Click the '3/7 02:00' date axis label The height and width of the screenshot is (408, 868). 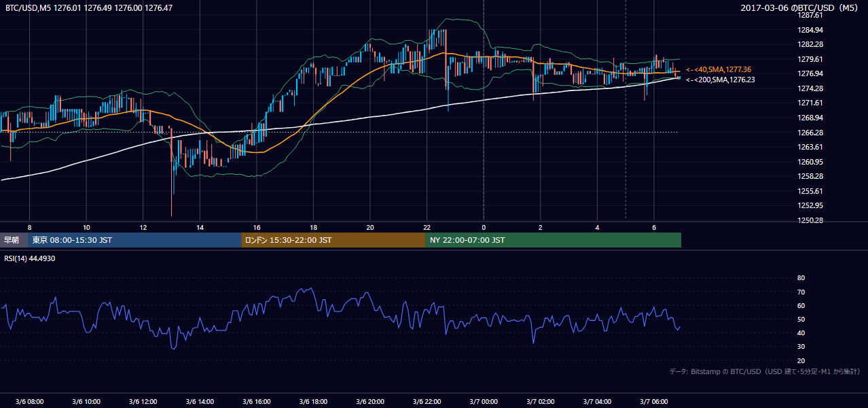(541, 401)
